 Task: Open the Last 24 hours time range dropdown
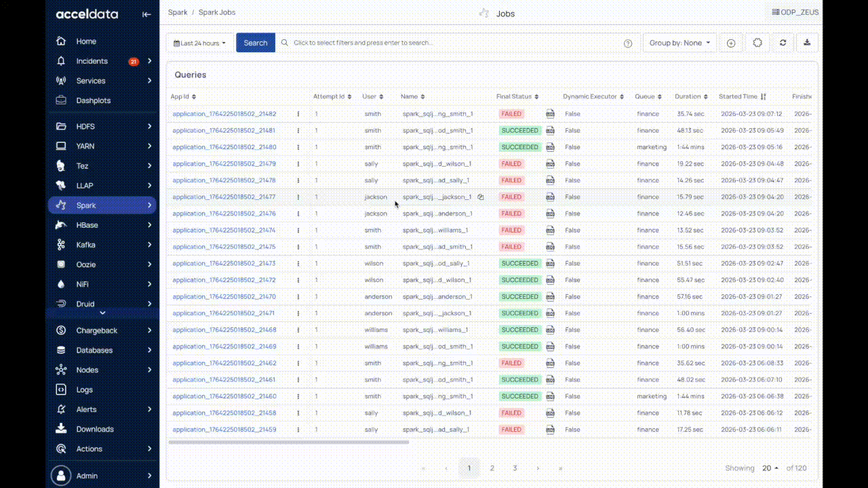coord(200,43)
